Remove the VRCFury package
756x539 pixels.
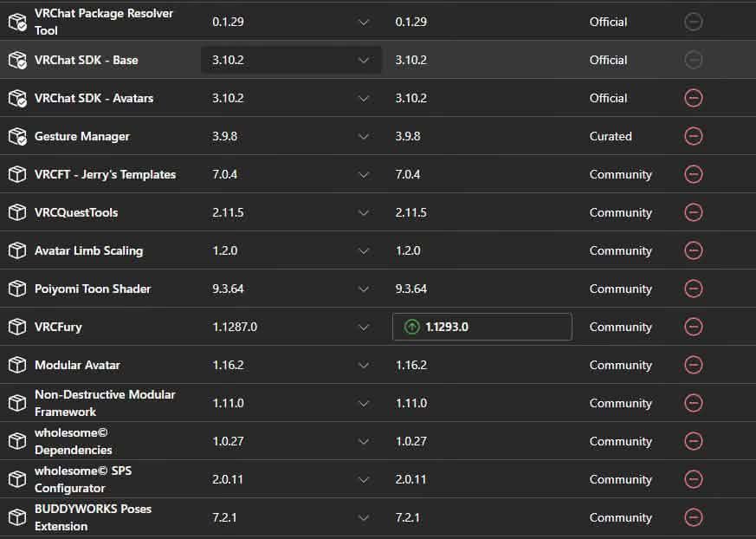pos(694,327)
